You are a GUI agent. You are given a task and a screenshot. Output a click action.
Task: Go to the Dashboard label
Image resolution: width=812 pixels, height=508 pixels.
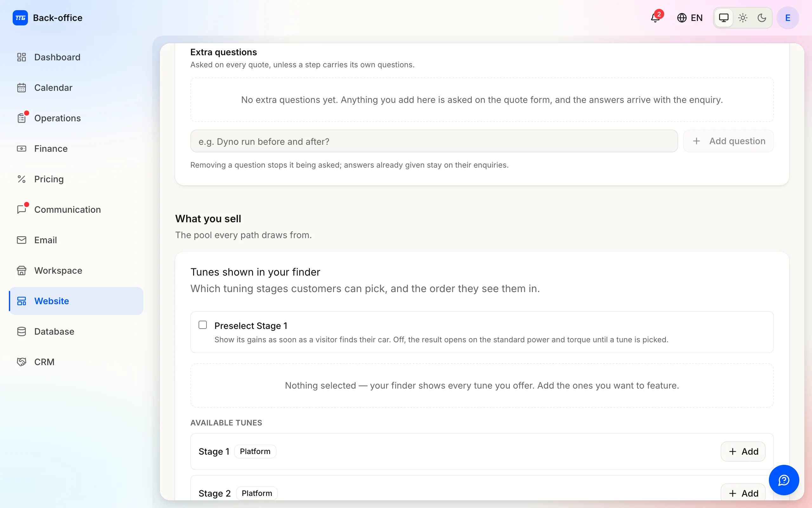tap(57, 57)
